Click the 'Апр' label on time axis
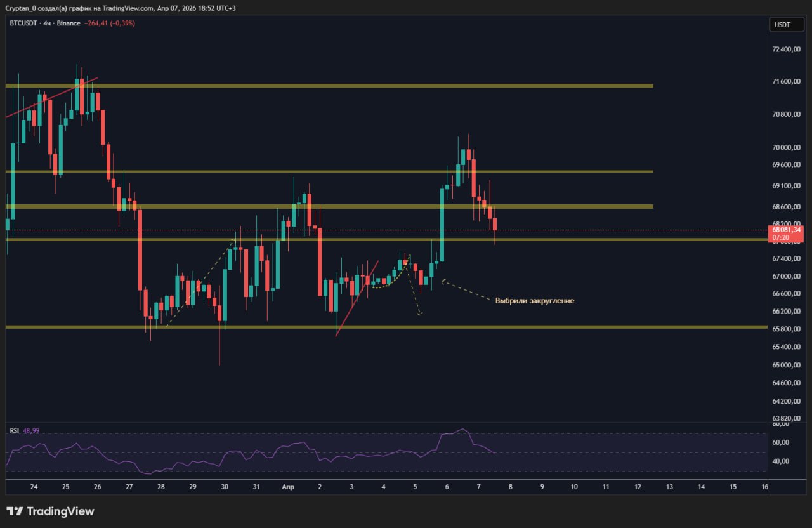The height and width of the screenshot is (528, 812). [287, 487]
